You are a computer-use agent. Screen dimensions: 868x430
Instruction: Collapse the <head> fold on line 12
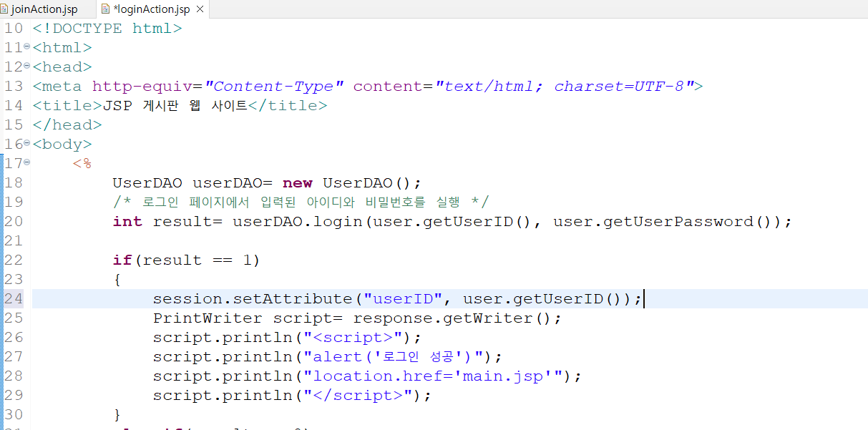tap(26, 66)
